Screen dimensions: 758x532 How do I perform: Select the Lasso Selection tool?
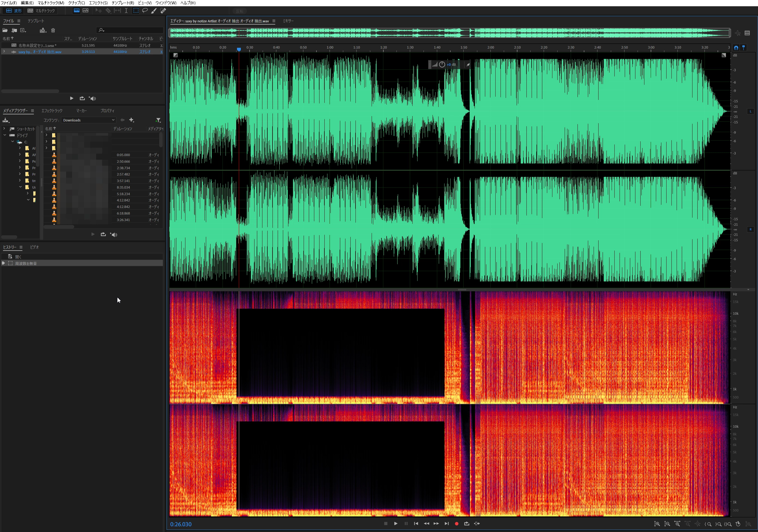click(145, 11)
